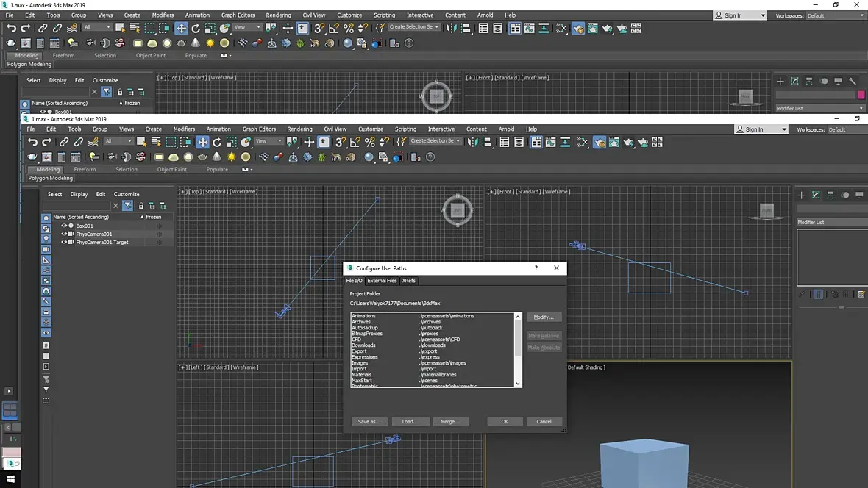Click the Mirror tool in the front window toolbar

tap(472, 143)
